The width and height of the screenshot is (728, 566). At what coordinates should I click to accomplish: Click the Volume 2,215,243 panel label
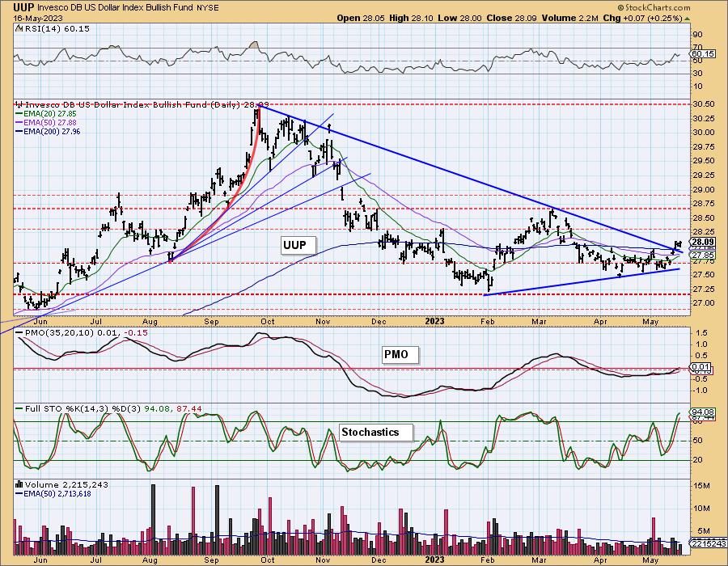[x=66, y=484]
